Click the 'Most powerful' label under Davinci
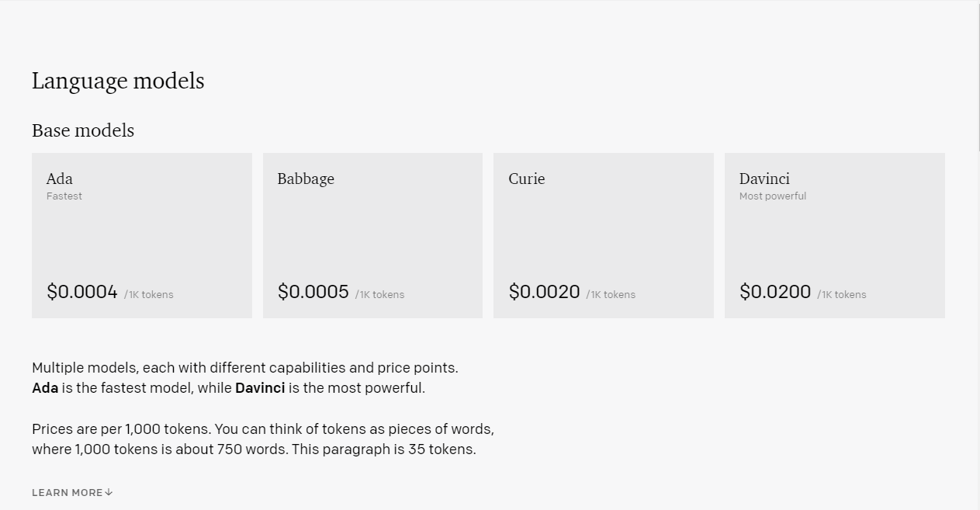 773,196
